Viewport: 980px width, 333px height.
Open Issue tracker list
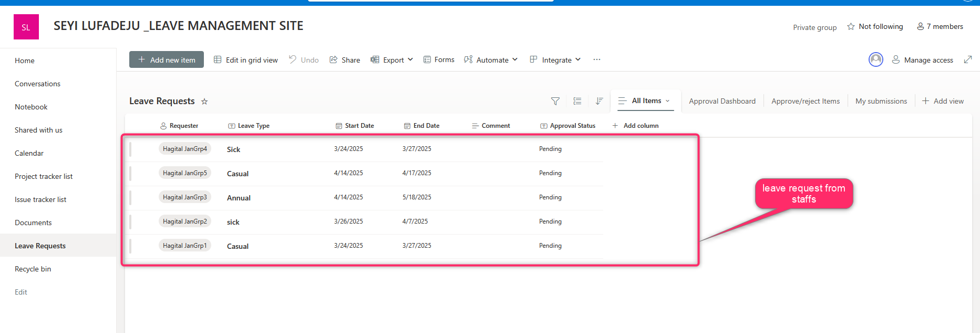tap(40, 199)
